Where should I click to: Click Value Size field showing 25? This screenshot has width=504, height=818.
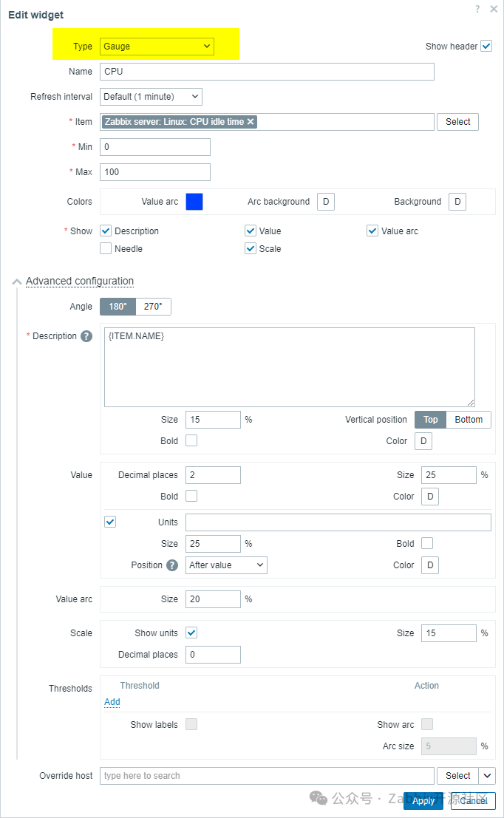tap(449, 474)
